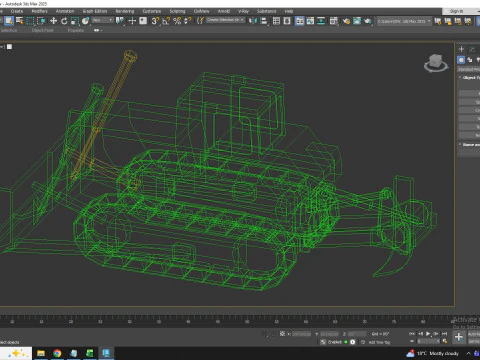Click the Align tool
The image size is (480, 360).
coord(264,21)
